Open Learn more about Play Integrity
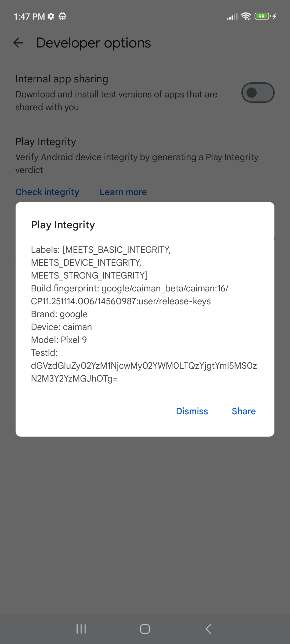The width and height of the screenshot is (290, 644). coord(123,192)
